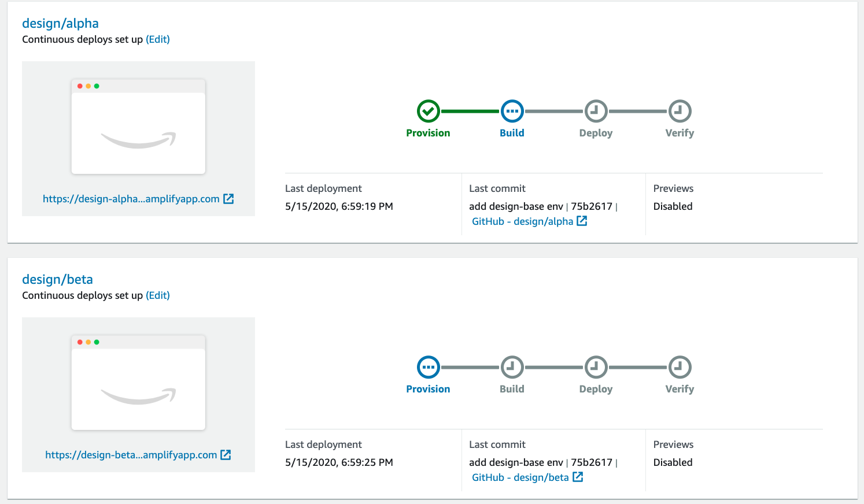Image resolution: width=864 pixels, height=504 pixels.
Task: Click the design/beta site preview thumbnail
Action: [x=138, y=383]
